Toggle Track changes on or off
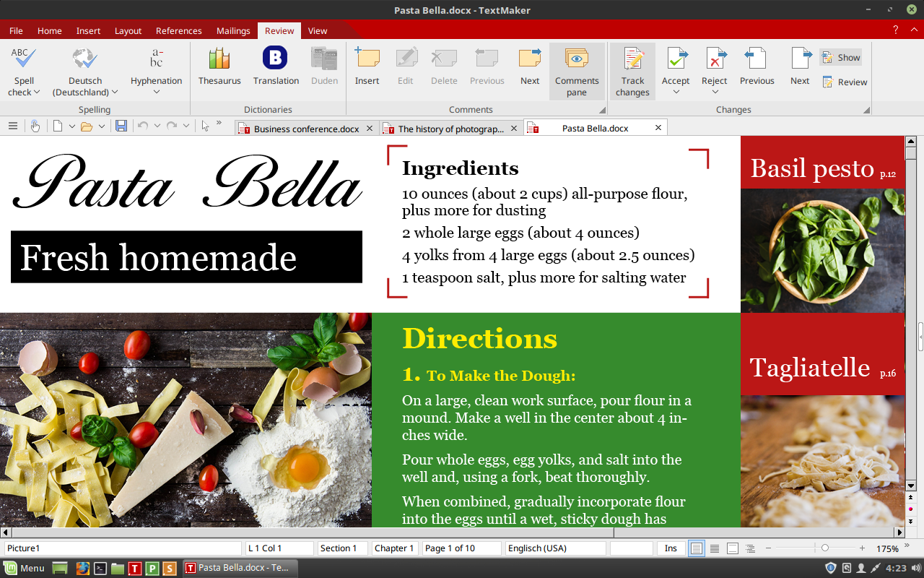Image resolution: width=924 pixels, height=578 pixels. point(632,71)
